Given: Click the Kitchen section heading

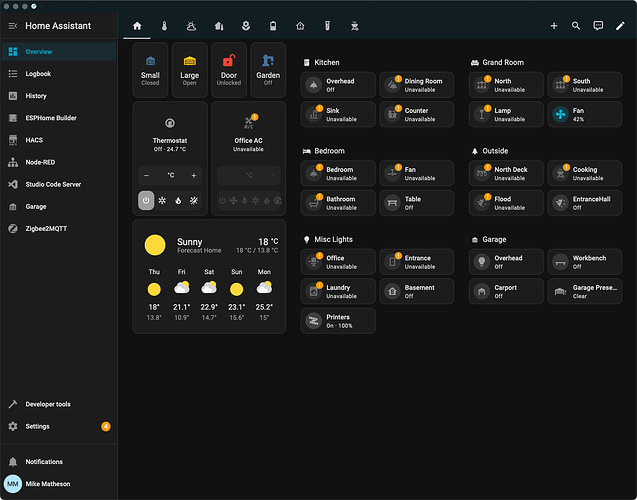Looking at the screenshot, I should (x=327, y=63).
